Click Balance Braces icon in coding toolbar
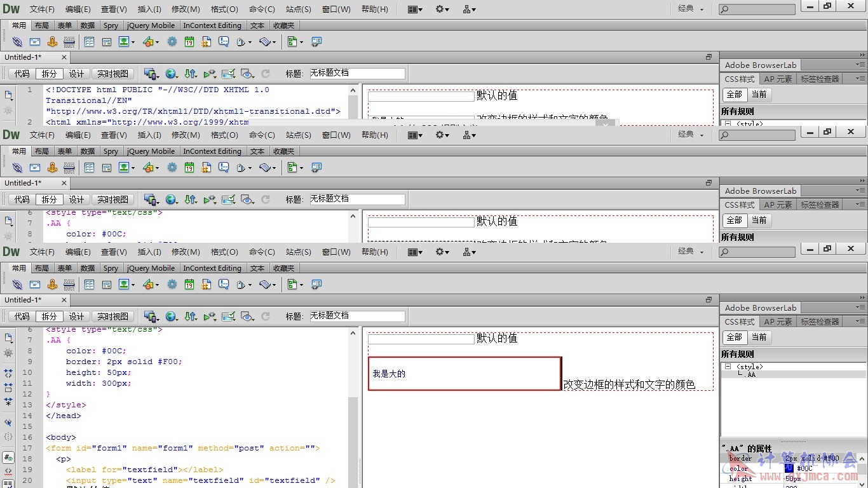Screen dimensions: 868x488 click(x=8, y=437)
